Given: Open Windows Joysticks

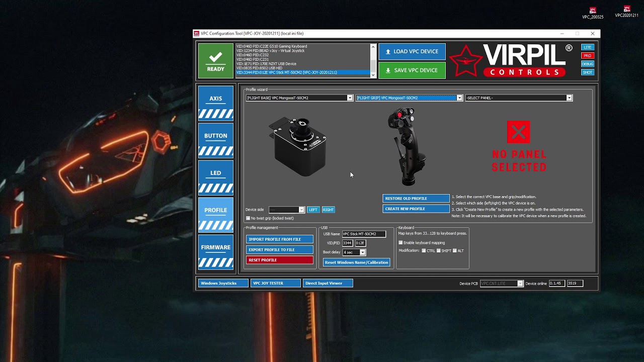Looking at the screenshot, I should pos(223,283).
